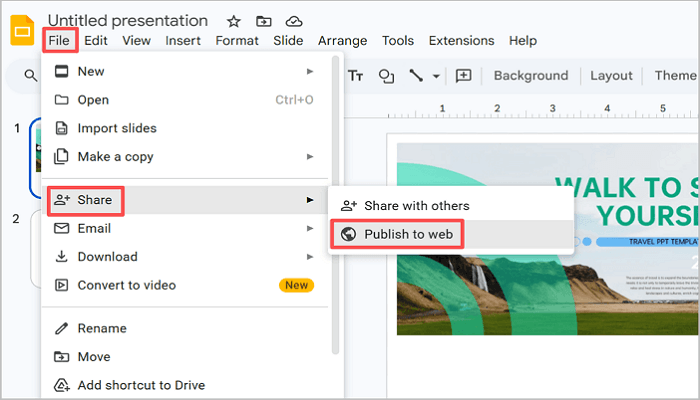Click the Publish to web globe icon
Viewport: 700px width, 400px height.
pyautogui.click(x=348, y=234)
